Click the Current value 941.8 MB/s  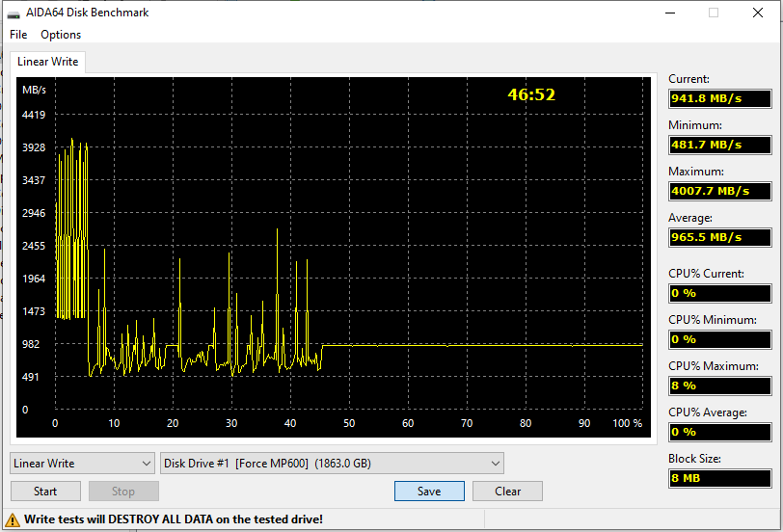click(720, 98)
